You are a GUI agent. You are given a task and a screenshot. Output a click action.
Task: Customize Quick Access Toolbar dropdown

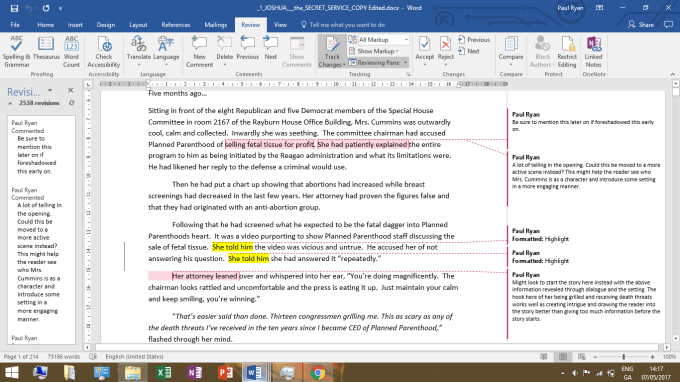60,8
